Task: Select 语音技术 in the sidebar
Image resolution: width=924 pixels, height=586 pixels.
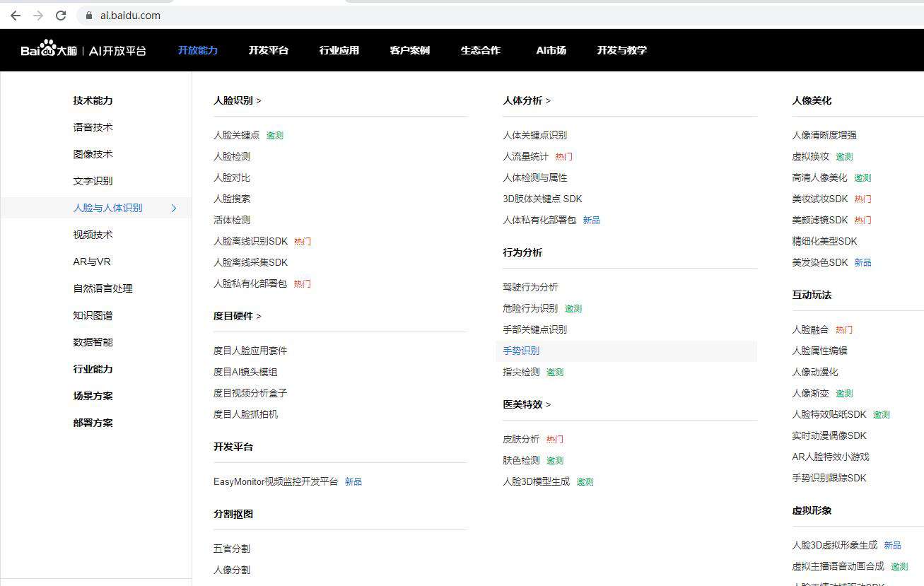Action: (93, 127)
